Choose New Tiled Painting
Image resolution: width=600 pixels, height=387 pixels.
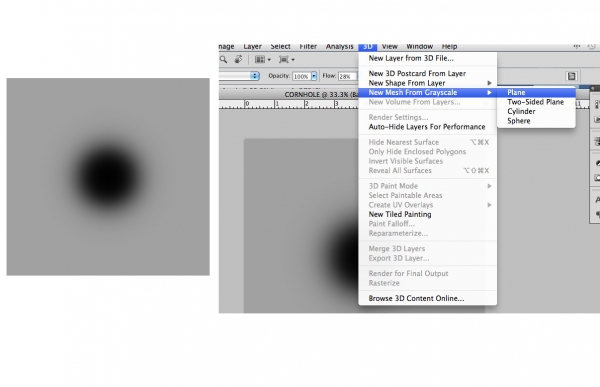click(x=427, y=214)
